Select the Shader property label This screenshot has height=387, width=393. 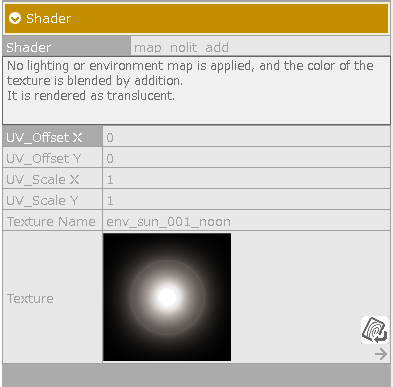pos(67,47)
